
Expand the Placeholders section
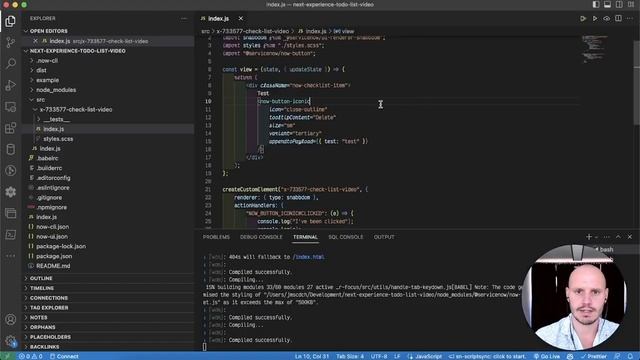(50, 337)
